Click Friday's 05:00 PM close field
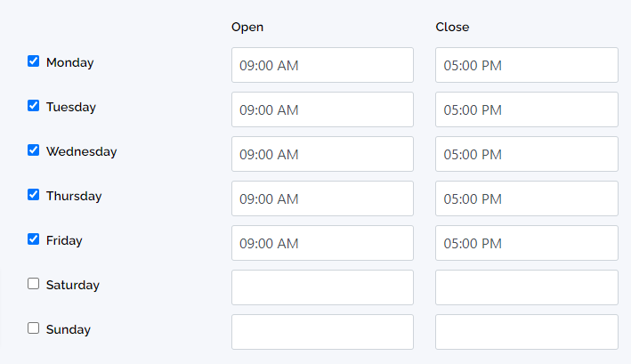The width and height of the screenshot is (631, 364). 526,243
